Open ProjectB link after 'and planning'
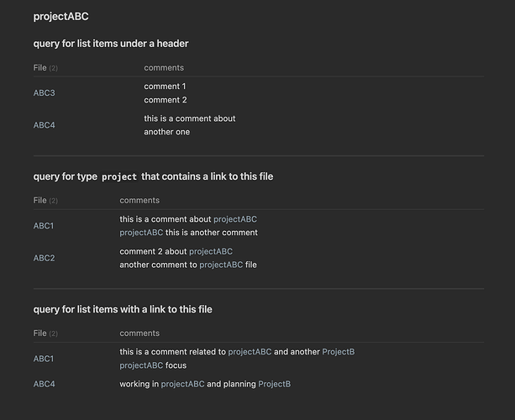515x420 pixels. click(274, 384)
